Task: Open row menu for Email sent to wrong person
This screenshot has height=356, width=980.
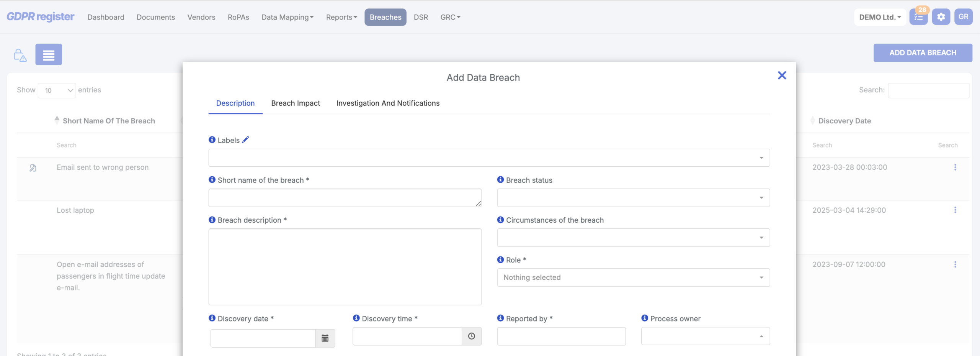Action: click(x=955, y=167)
